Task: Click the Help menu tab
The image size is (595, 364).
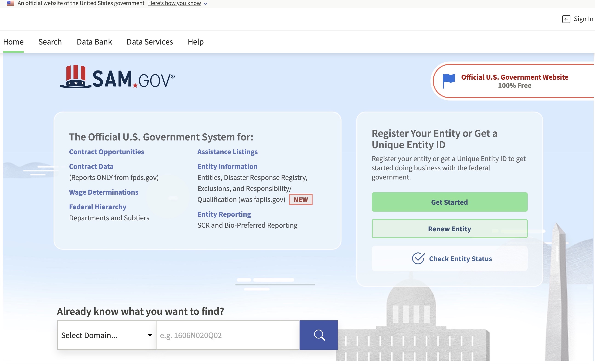Action: tap(196, 42)
